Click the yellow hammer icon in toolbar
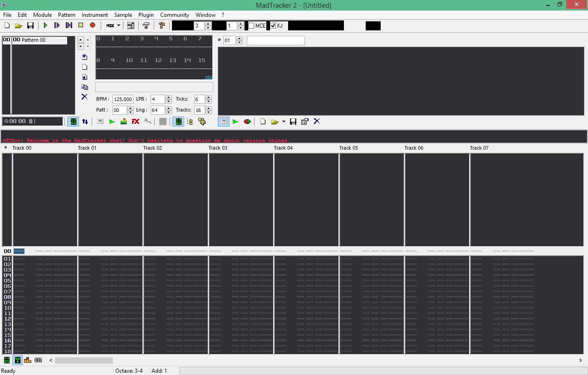Image resolution: width=588 pixels, height=375 pixels. pyautogui.click(x=161, y=25)
